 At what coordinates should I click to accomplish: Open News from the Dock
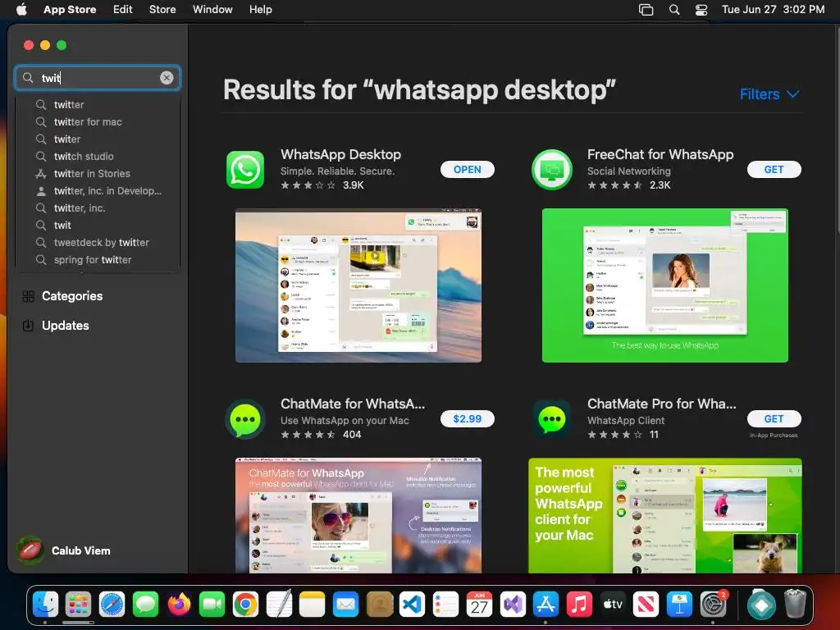646,605
